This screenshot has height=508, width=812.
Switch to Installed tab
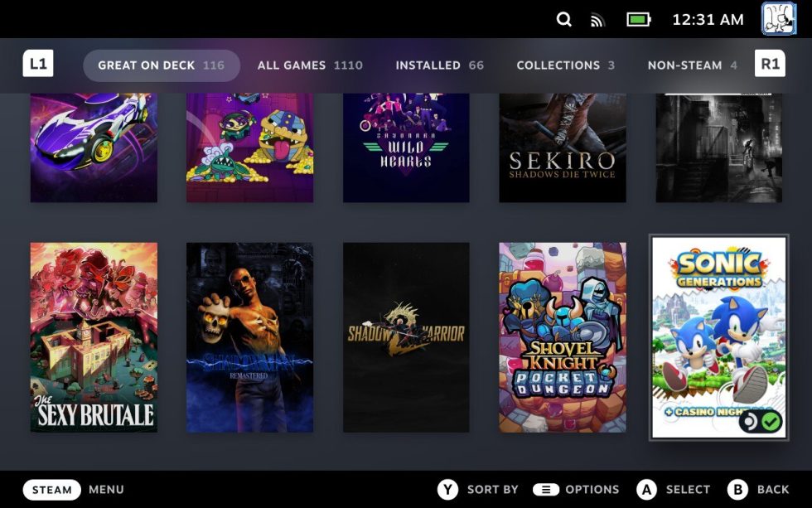tap(439, 65)
